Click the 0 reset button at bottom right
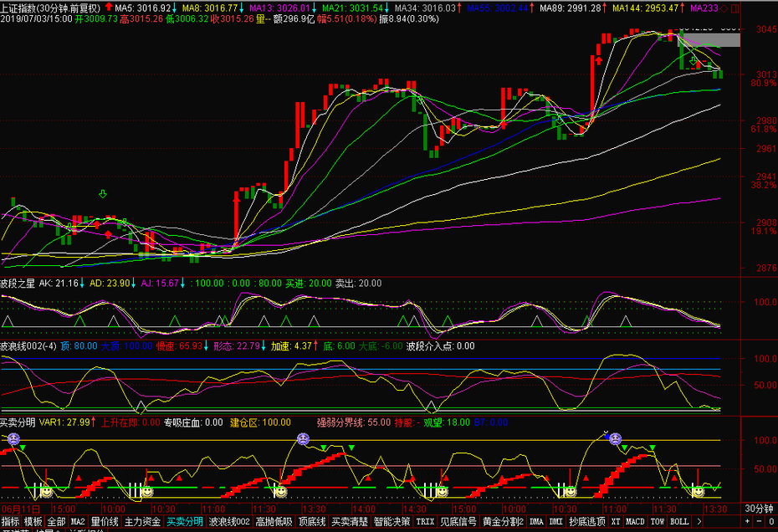778x532 pixels. coord(771,522)
